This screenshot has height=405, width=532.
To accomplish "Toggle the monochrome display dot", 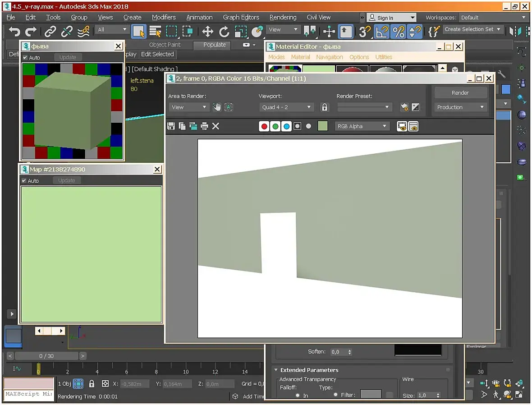I will tap(308, 126).
